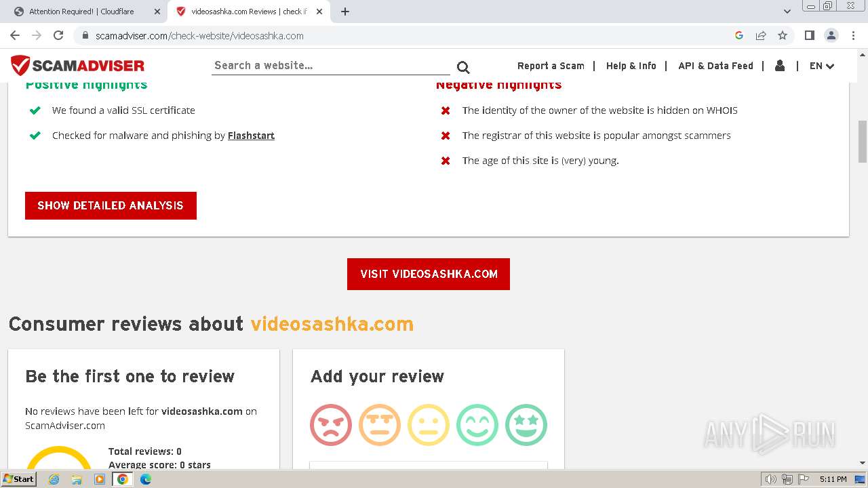The image size is (868, 488).
Task: Select the annoyed orange face rating
Action: click(380, 425)
